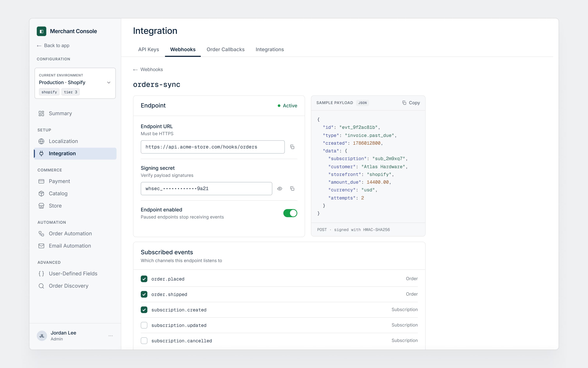Click the "Atlas Hardware" customer value
Screen dimensions: 588x368
click(x=383, y=167)
